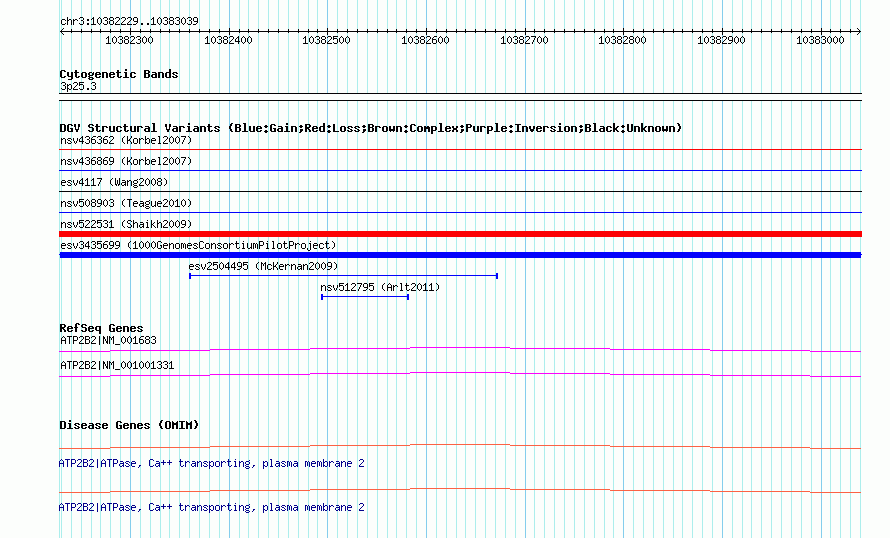Open variant esv3435699 1000GenomesConsortiumPilotProject
The height and width of the screenshot is (538, 890).
pos(198,245)
